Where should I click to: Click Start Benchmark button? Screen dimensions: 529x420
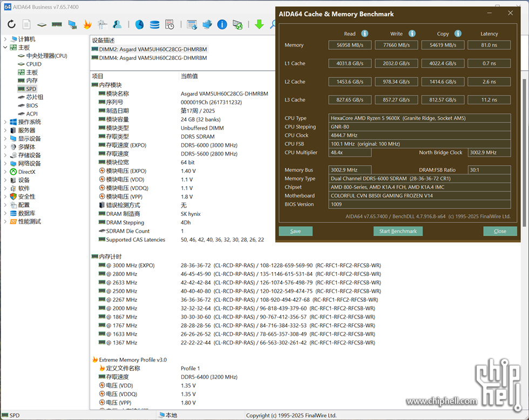click(398, 231)
